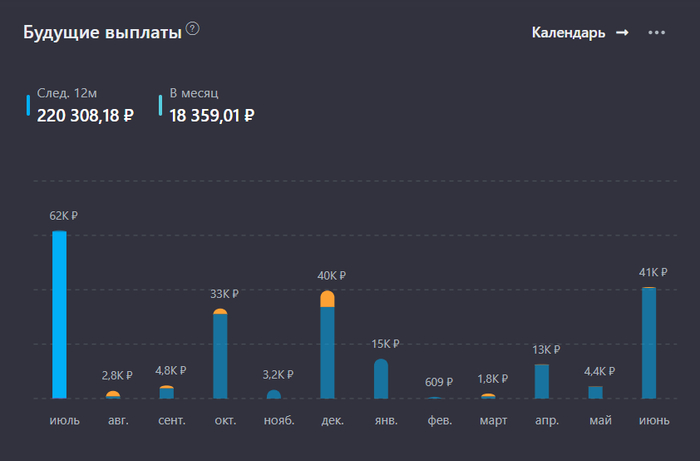Click the 62K ₽ label above июль

tap(63, 215)
